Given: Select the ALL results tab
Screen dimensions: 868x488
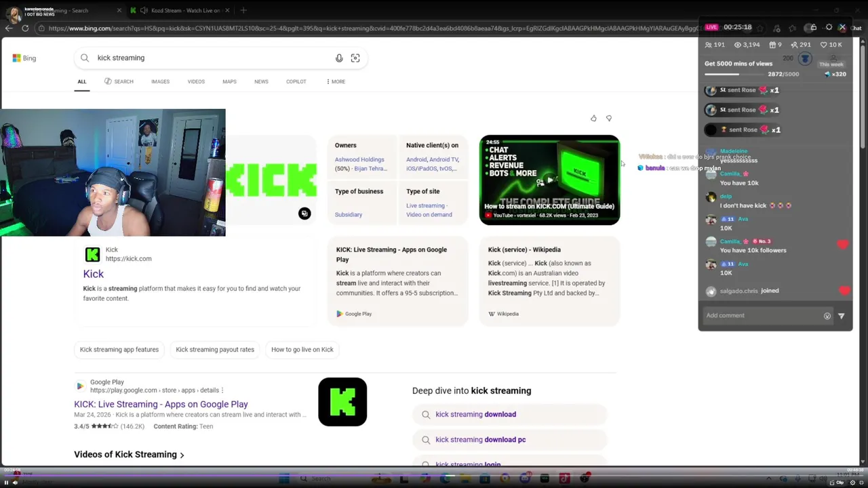Looking at the screenshot, I should pos(81,81).
